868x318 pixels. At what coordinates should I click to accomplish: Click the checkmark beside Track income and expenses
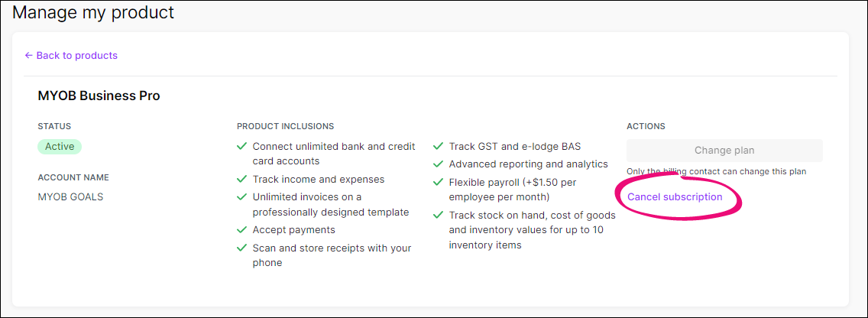[x=242, y=179]
